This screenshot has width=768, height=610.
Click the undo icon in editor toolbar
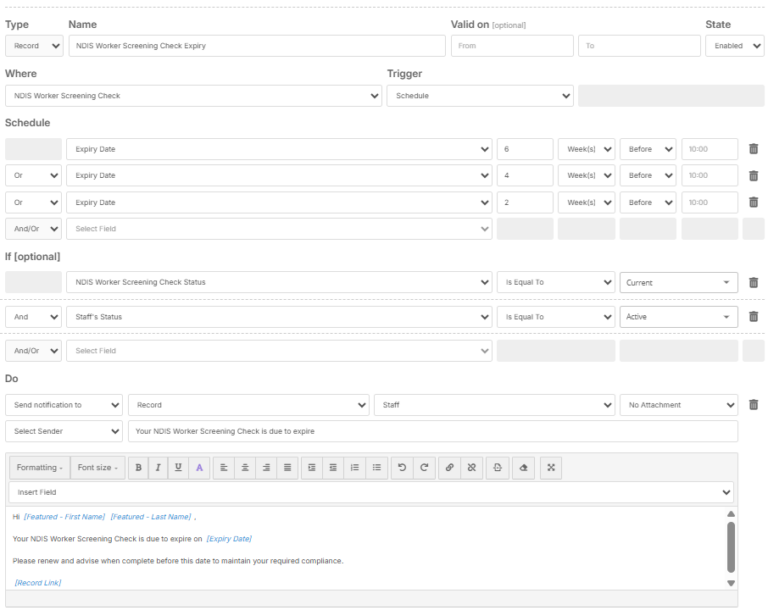pyautogui.click(x=402, y=467)
